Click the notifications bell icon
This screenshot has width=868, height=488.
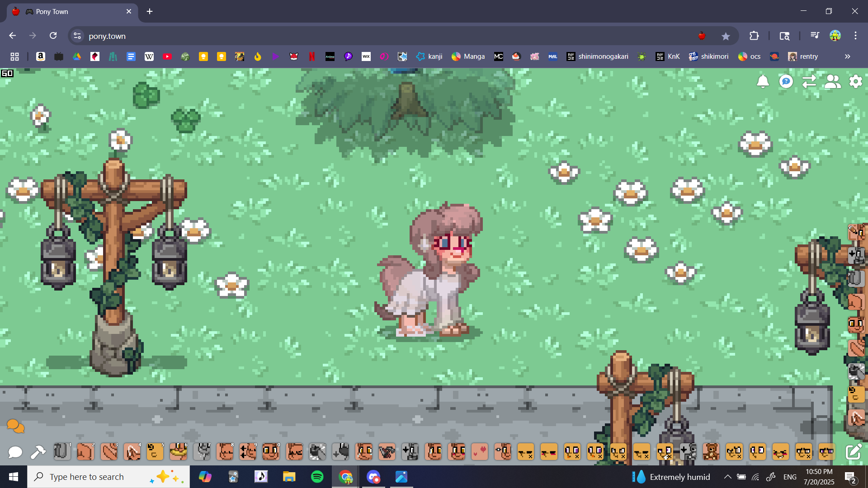point(763,82)
